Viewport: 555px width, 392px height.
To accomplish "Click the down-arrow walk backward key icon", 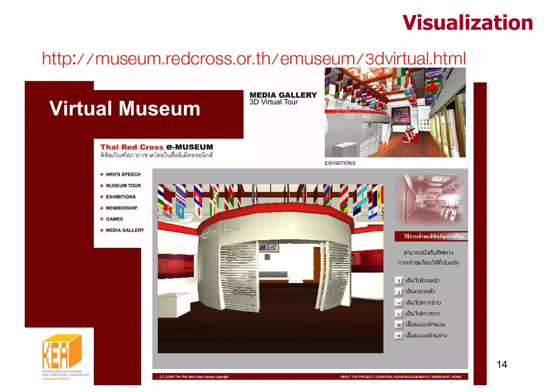I will point(399,292).
